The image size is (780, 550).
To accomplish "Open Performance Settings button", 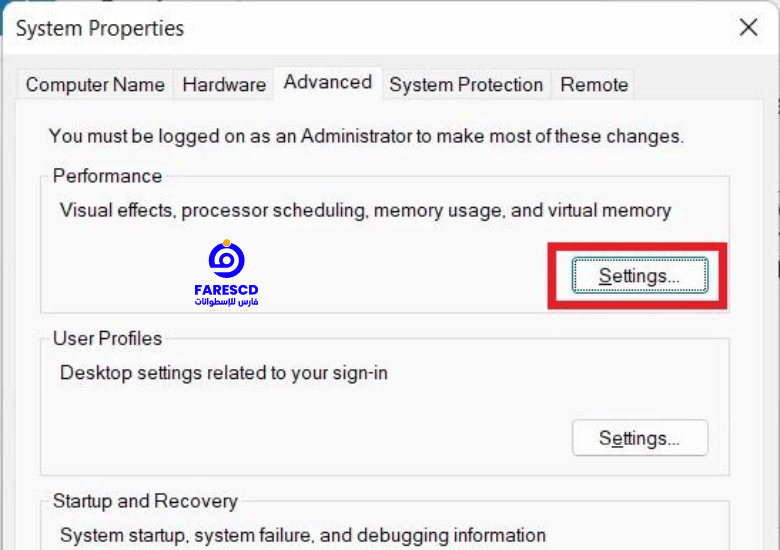I will tap(640, 275).
